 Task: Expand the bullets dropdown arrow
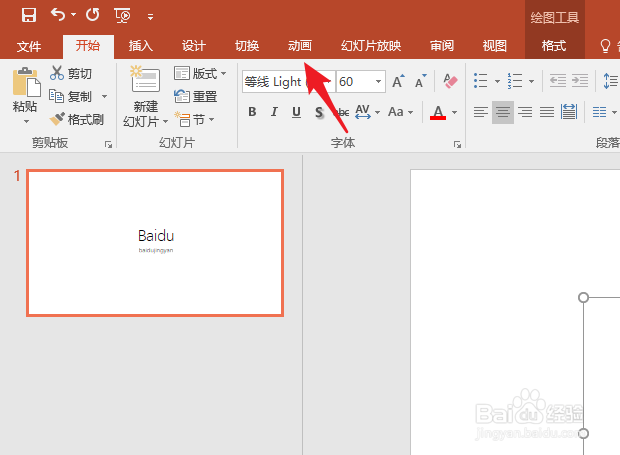(497, 81)
